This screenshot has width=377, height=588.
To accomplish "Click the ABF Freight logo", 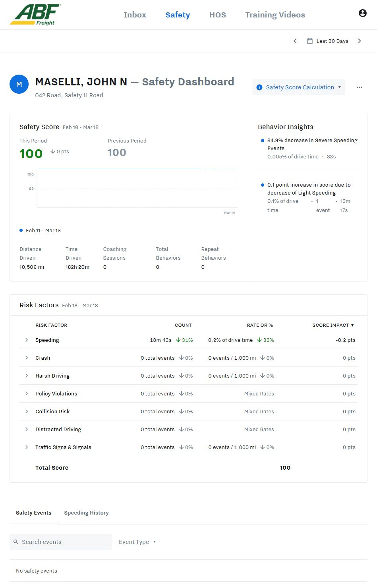I will [35, 15].
